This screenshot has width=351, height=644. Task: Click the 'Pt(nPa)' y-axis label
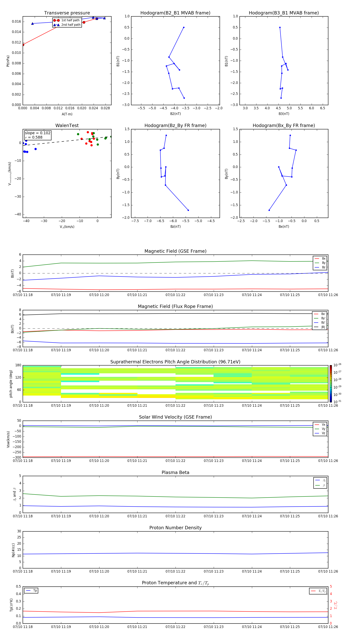pos(8,61)
